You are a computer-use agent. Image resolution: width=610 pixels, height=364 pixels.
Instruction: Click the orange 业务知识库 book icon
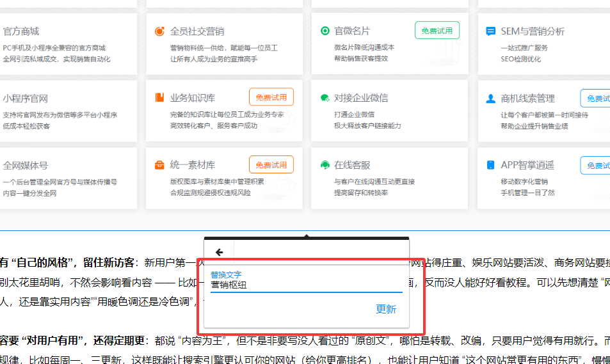click(159, 97)
